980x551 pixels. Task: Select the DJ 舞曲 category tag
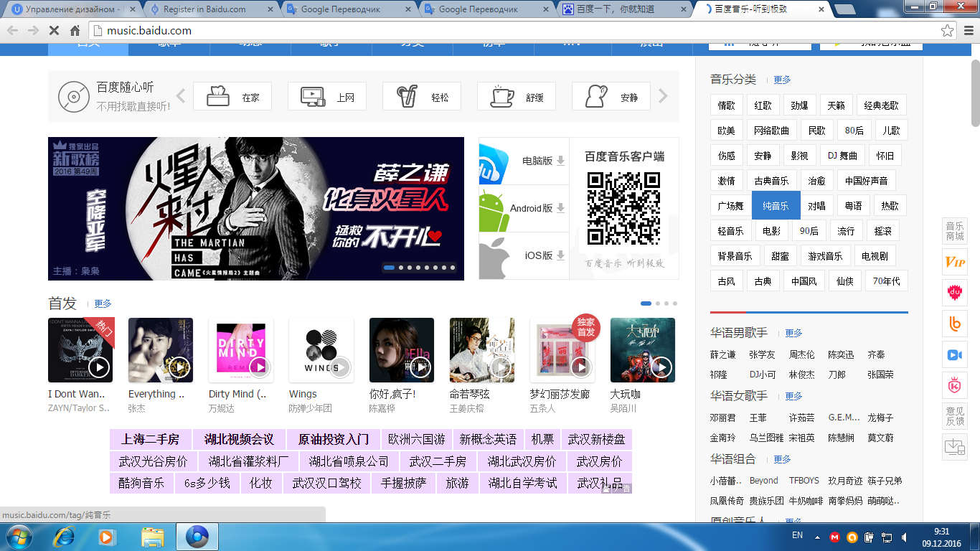842,156
